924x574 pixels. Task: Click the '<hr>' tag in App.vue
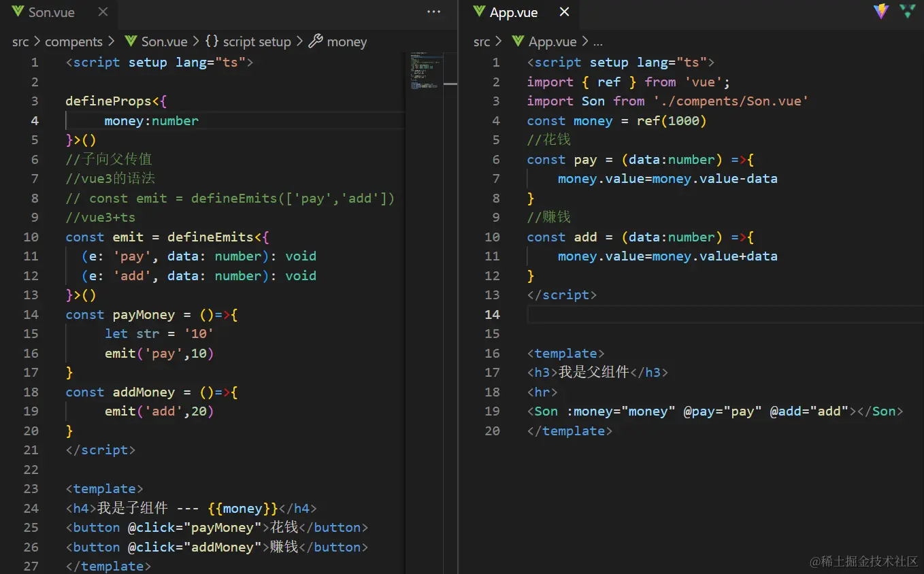click(542, 392)
